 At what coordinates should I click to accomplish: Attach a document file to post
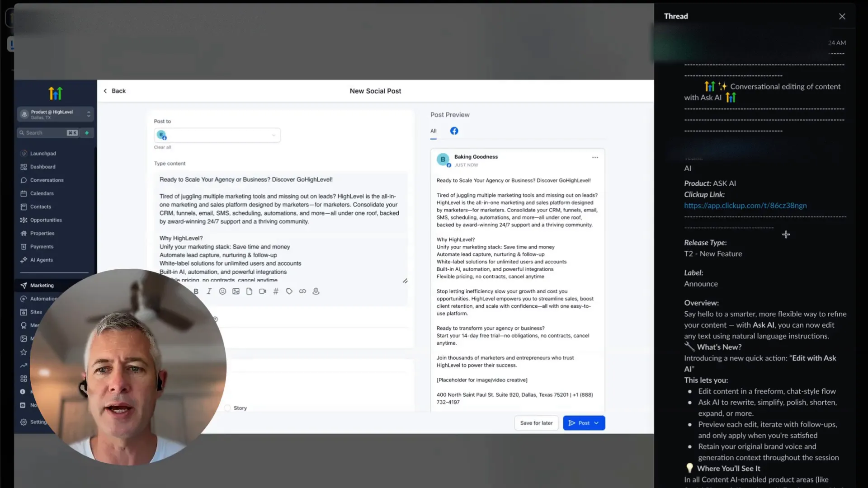coord(249,291)
